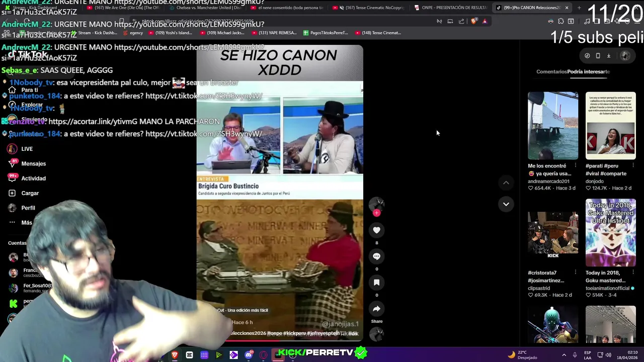
Task: Open the PagosTiktoksPerreT bookmark
Action: [326, 33]
